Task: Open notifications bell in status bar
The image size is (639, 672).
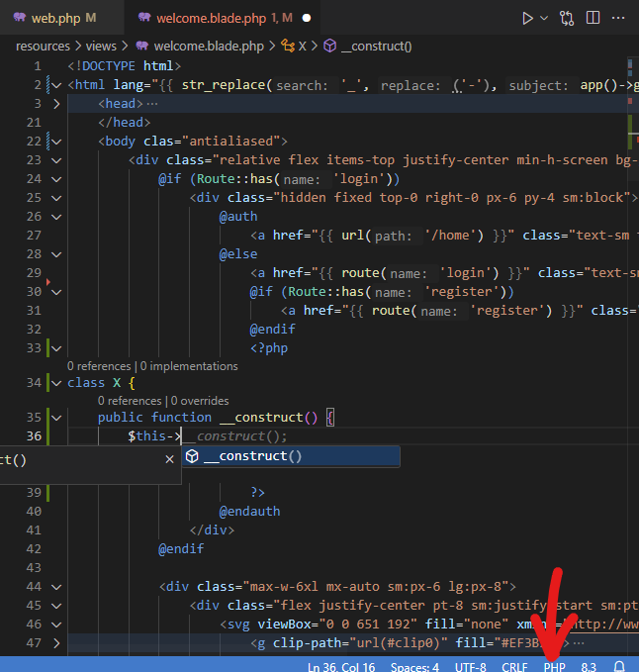Action: pyautogui.click(x=620, y=667)
